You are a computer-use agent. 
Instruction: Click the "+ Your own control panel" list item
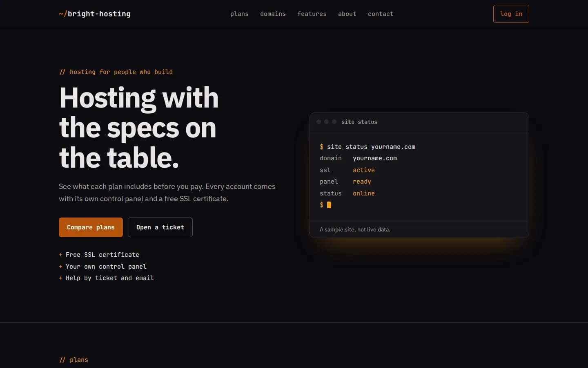pos(102,267)
